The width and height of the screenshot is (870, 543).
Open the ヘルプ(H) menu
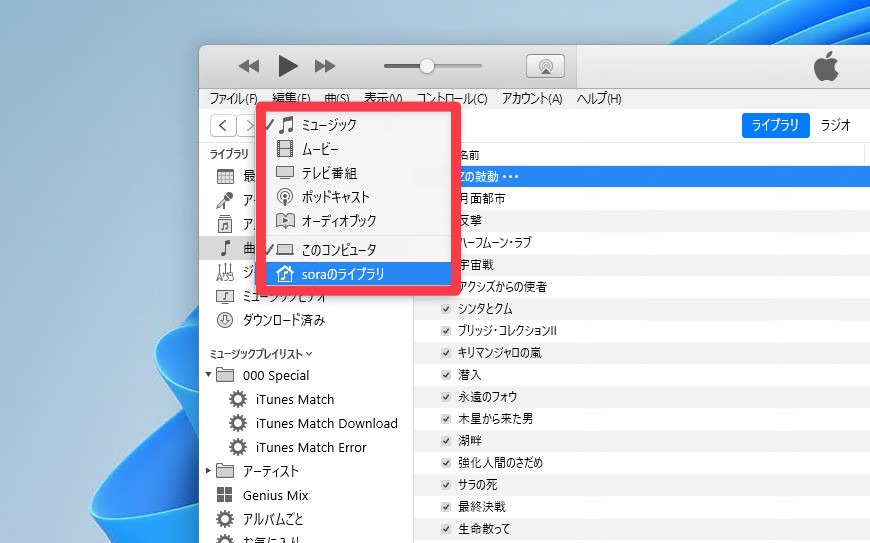point(599,99)
